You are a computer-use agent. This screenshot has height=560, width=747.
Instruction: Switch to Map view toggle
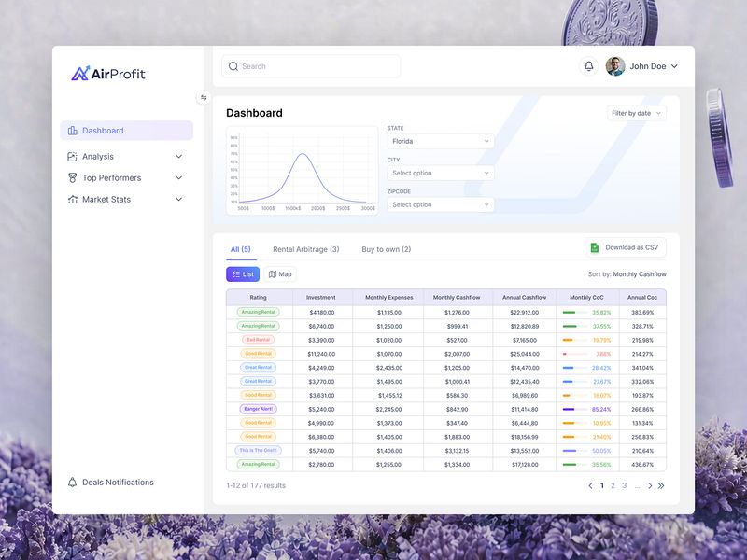(x=280, y=274)
